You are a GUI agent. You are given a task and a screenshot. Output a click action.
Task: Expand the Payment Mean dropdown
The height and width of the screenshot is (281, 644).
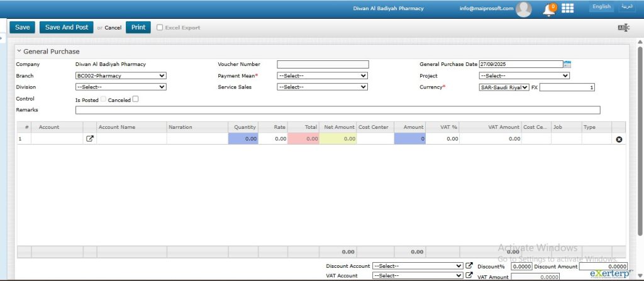[x=322, y=75]
